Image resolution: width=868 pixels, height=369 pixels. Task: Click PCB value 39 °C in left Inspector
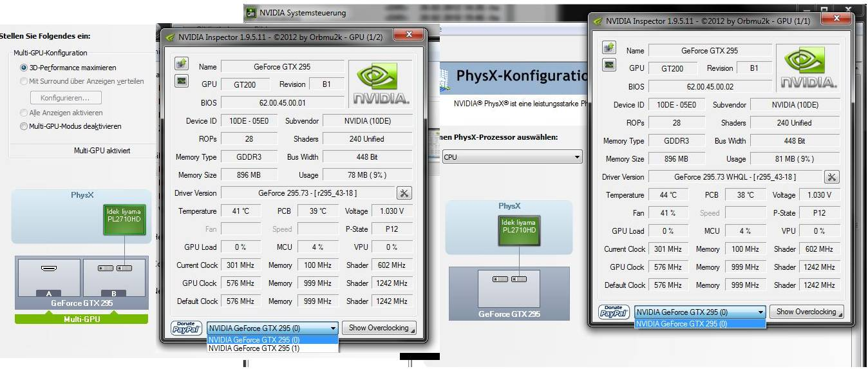[x=318, y=211]
